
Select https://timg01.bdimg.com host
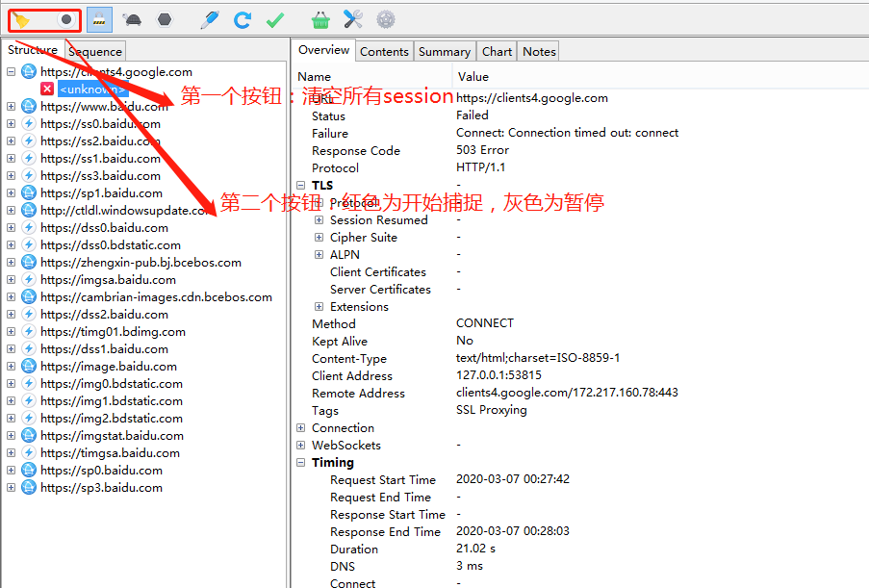113,331
